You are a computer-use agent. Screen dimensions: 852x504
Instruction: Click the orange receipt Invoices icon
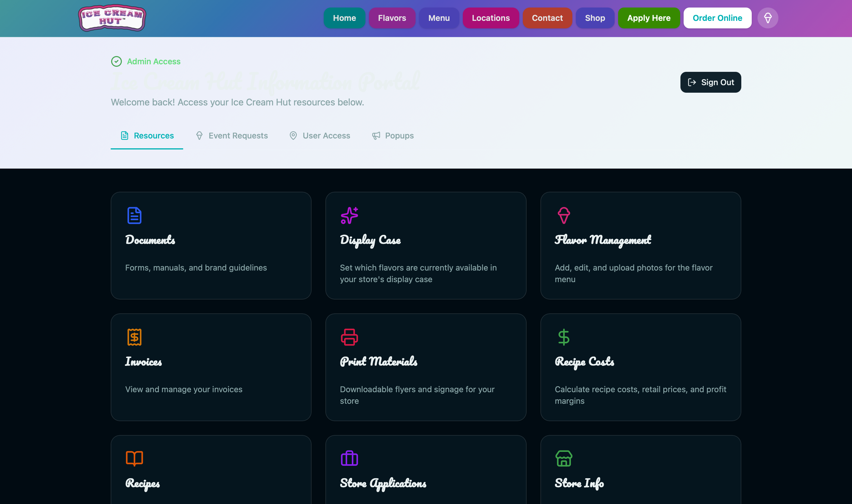(134, 337)
